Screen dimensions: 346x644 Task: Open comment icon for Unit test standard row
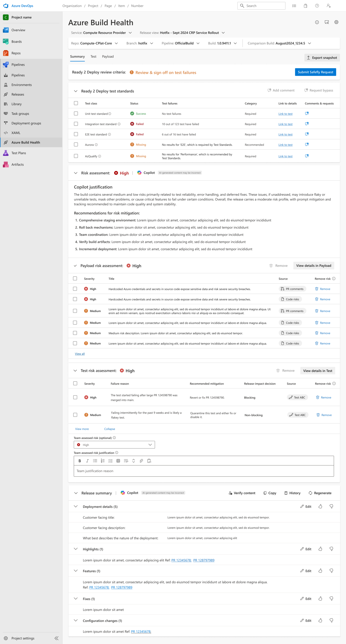pyautogui.click(x=307, y=114)
